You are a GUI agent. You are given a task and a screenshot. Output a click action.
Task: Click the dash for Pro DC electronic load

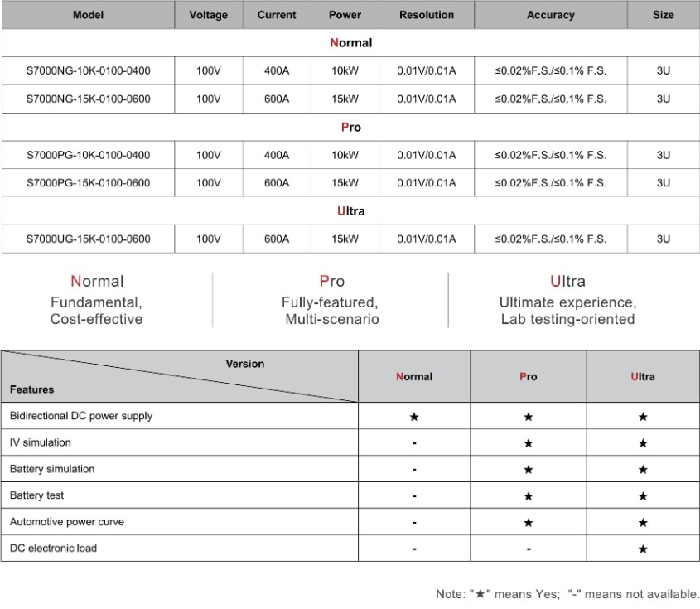coord(529,549)
